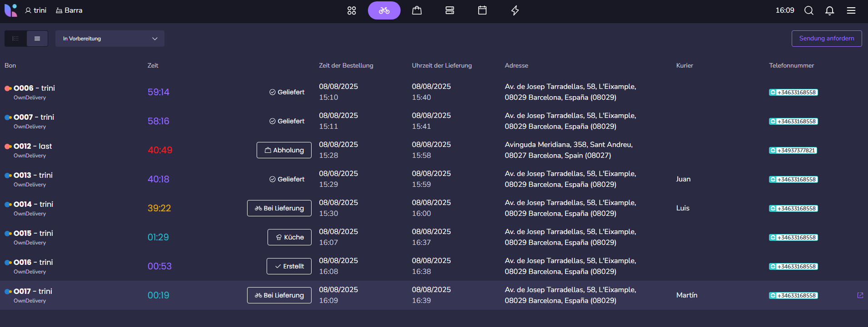Call phone number of order 0007
This screenshot has height=327, width=868.
[794, 122]
